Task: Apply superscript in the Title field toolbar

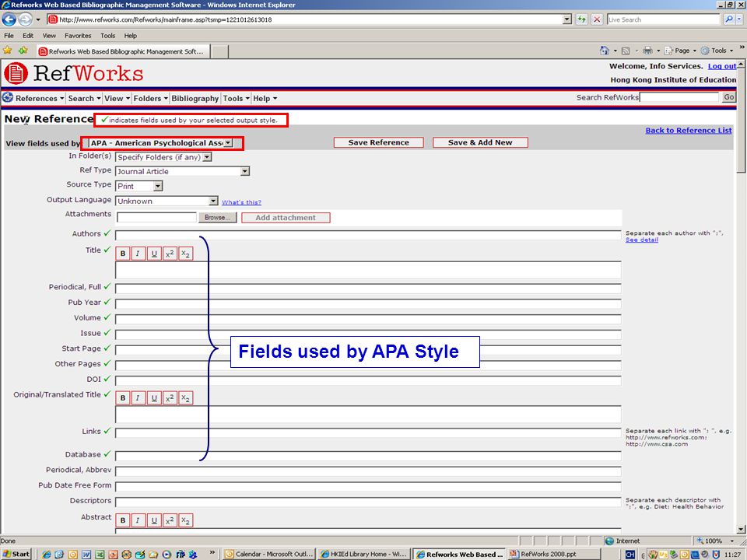Action: 170,254
